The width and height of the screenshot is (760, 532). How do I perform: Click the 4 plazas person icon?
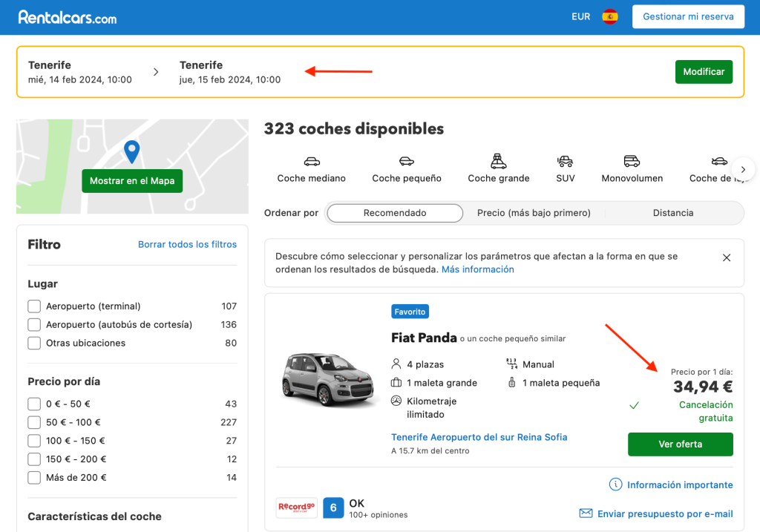[396, 364]
